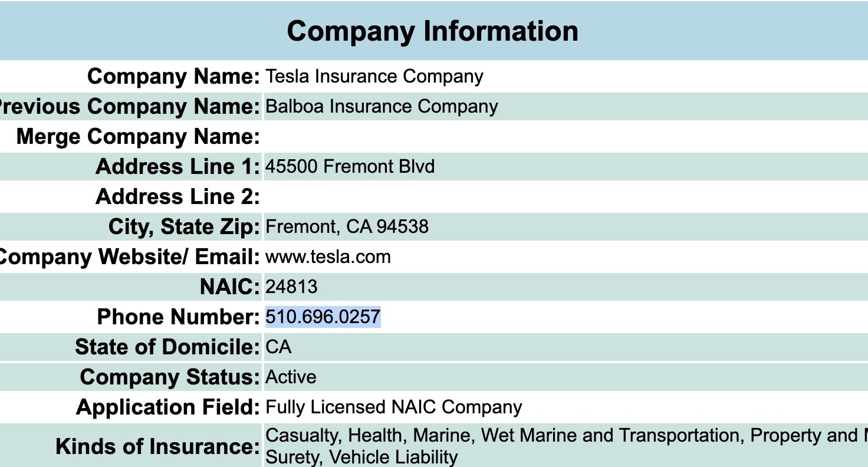868x467 pixels.
Task: Click the Phone Number label
Action: click(x=178, y=317)
